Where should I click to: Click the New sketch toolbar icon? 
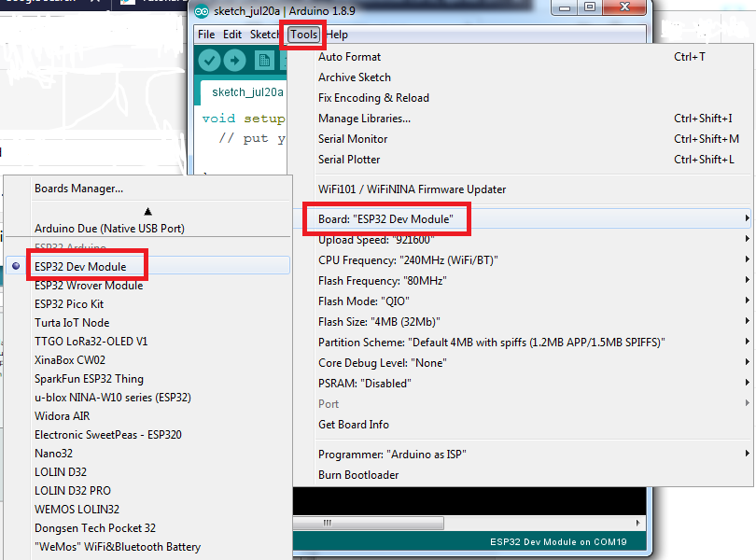tap(264, 61)
